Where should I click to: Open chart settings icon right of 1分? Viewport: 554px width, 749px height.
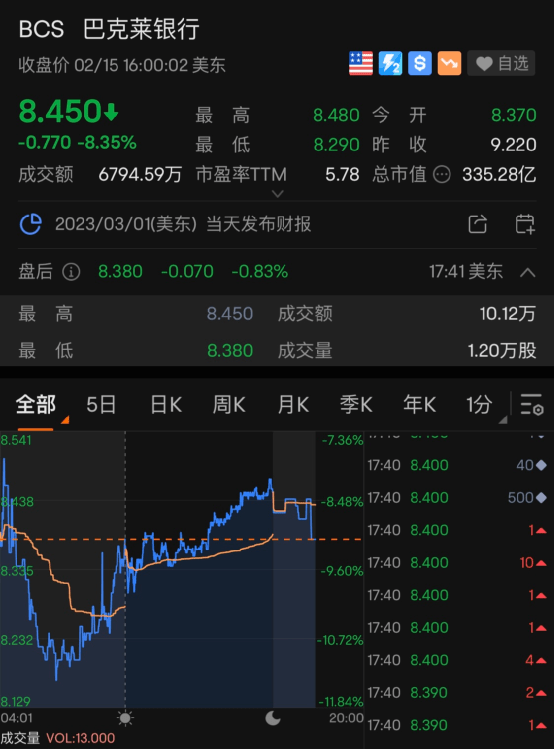[x=532, y=405]
